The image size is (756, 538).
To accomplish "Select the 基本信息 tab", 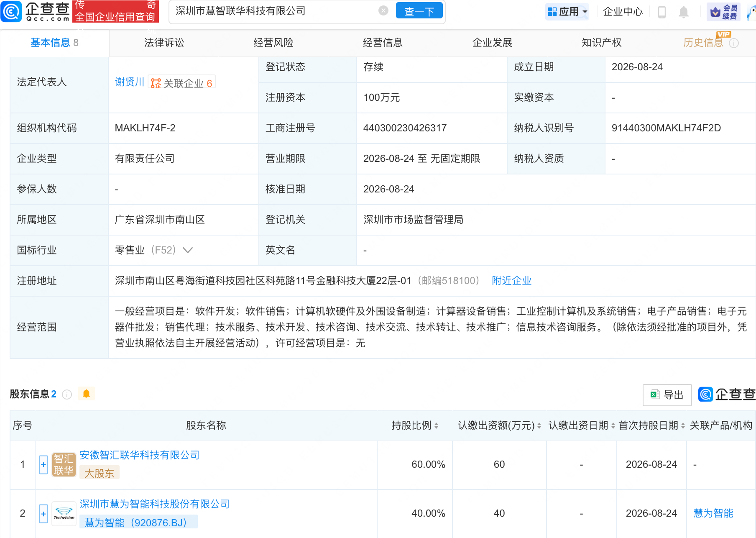I will 54,43.
